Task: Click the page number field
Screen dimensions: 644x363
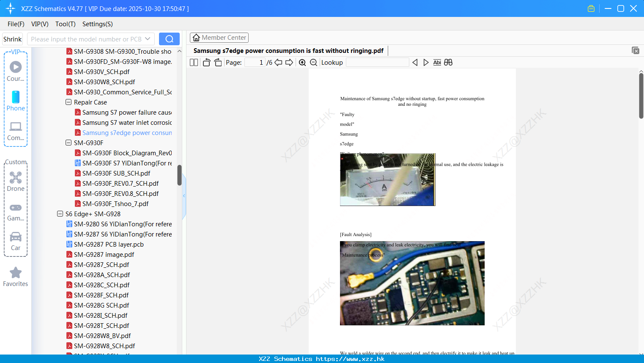Action: click(255, 62)
